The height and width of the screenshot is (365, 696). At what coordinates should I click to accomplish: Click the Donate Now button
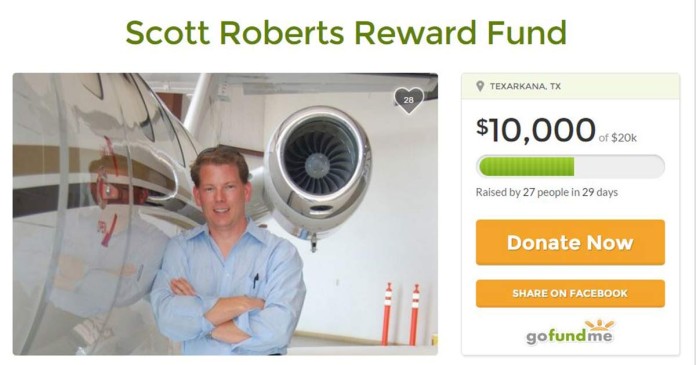pos(570,242)
